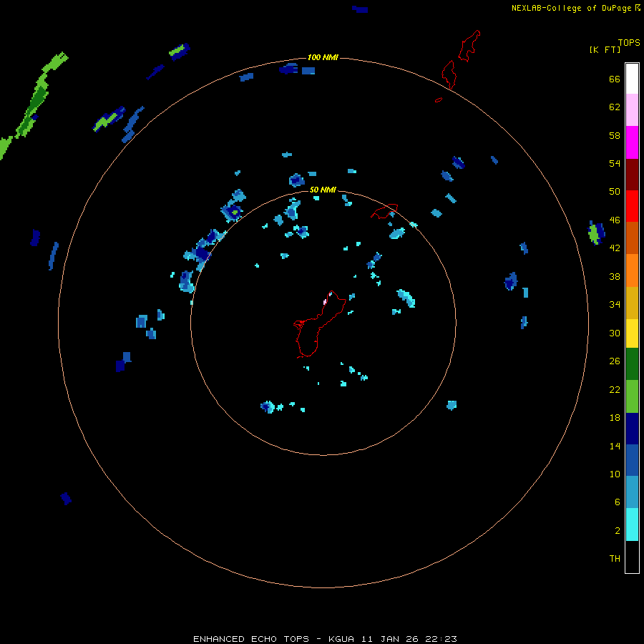644x644 pixels.
Task: Click the 'TH' threshold label
Action: 615,559
